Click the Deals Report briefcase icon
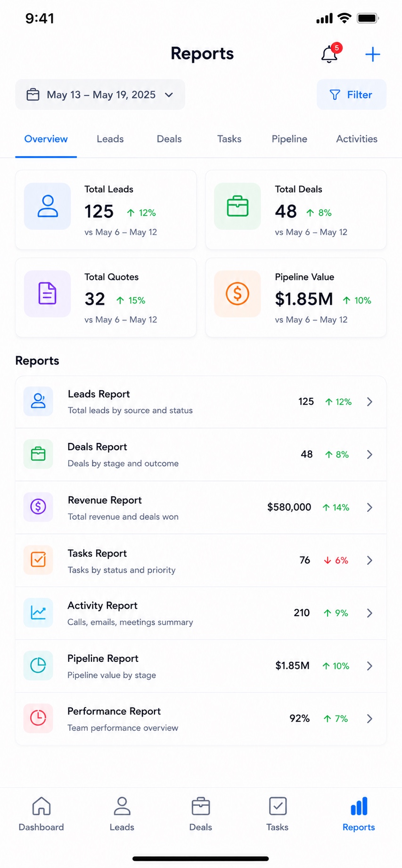402x868 pixels. (x=38, y=454)
